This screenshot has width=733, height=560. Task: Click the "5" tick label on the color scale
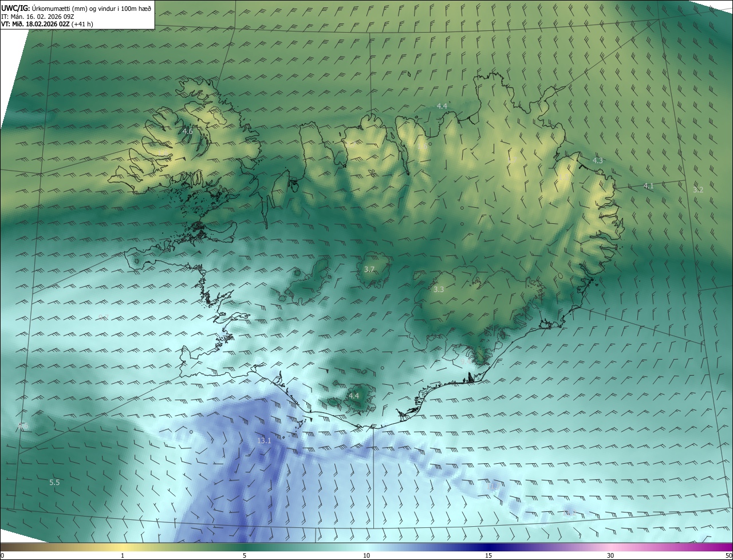(x=245, y=555)
